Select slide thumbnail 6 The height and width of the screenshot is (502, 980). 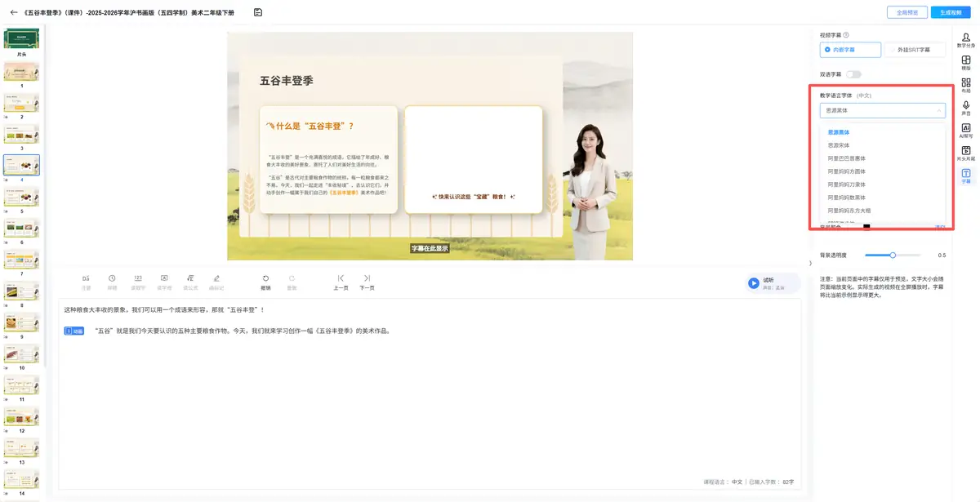point(21,229)
